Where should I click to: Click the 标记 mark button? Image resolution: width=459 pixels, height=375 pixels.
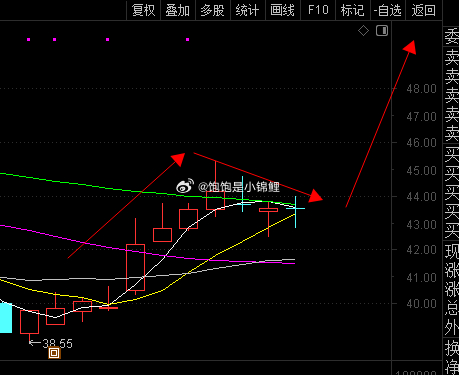[x=353, y=10]
